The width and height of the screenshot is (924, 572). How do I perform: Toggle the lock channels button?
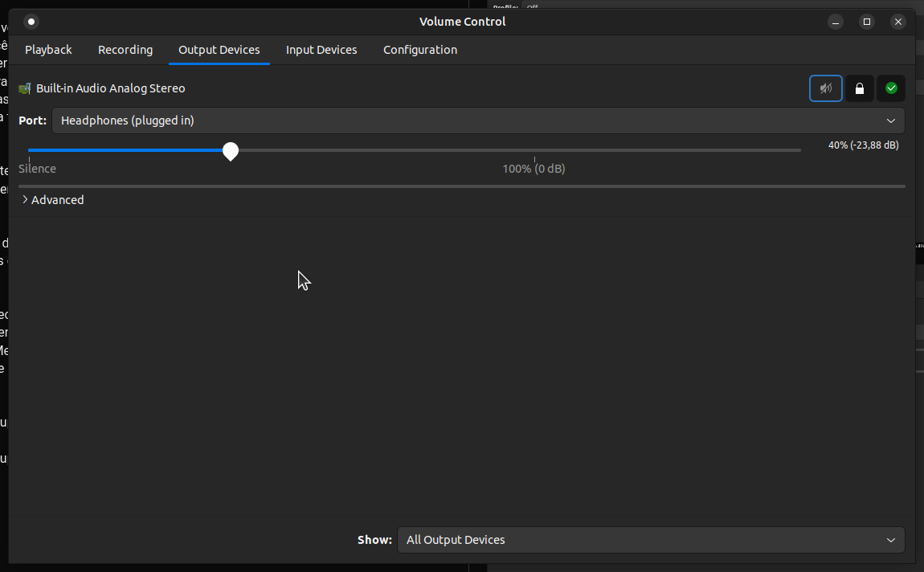(859, 88)
